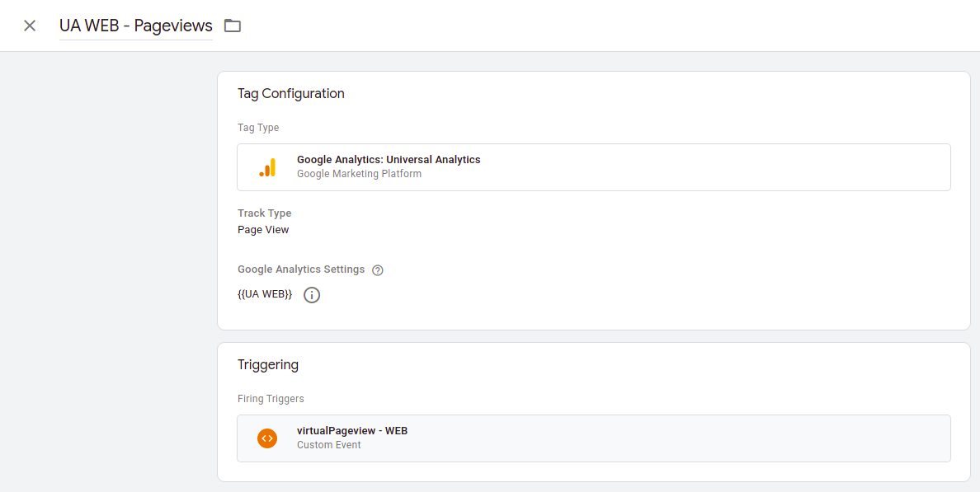This screenshot has height=492, width=980.
Task: Click the orange code-brackets trigger icon
Action: pyautogui.click(x=267, y=438)
